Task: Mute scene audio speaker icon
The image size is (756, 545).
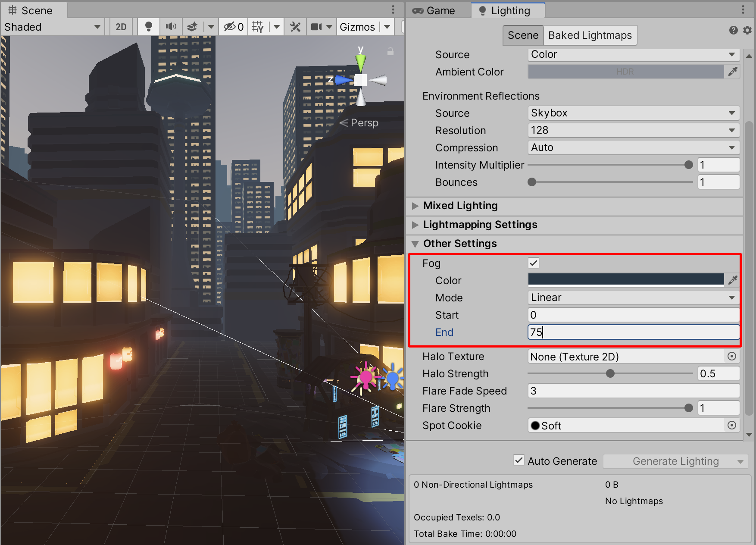Action: [171, 27]
